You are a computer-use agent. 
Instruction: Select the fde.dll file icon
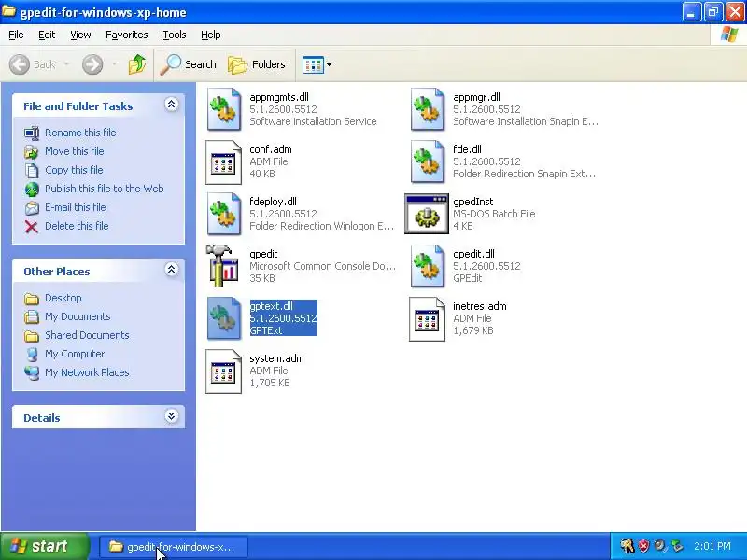point(428,161)
